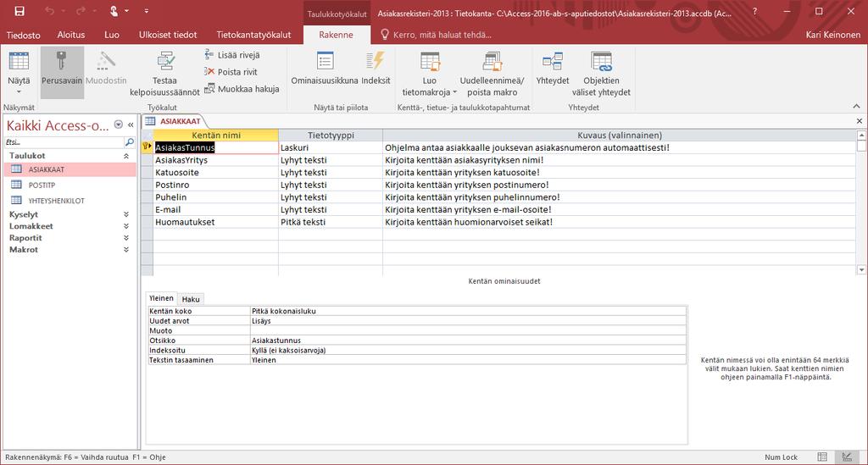Screen dimensions: 868x465
Task: Click Pitkä teksti data type cell
Action: tap(331, 222)
